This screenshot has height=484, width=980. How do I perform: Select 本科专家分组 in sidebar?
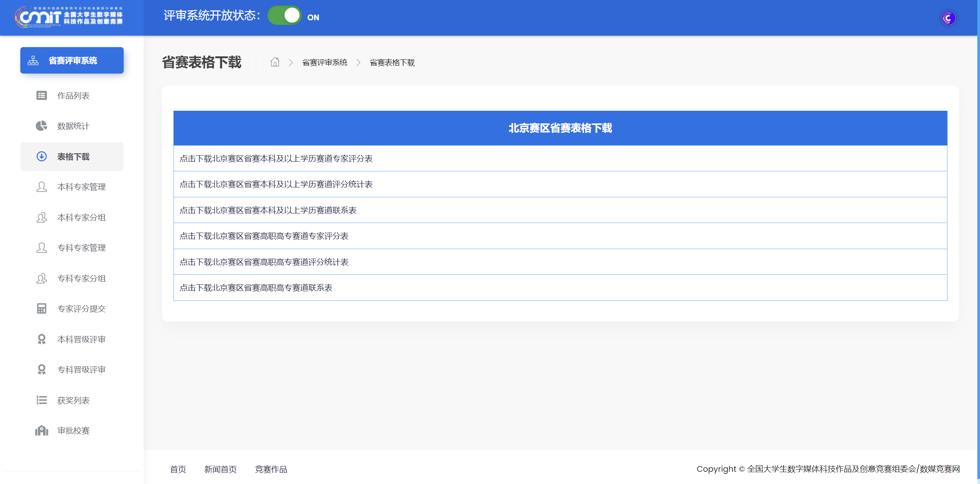(x=81, y=217)
